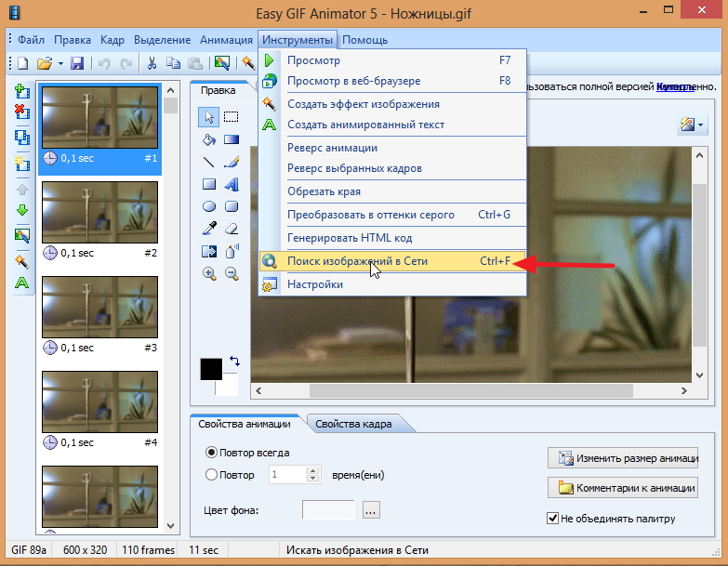Viewport: 728px width, 566px height.
Task: Click the Duplicate frame icon in sidebar
Action: (21, 138)
